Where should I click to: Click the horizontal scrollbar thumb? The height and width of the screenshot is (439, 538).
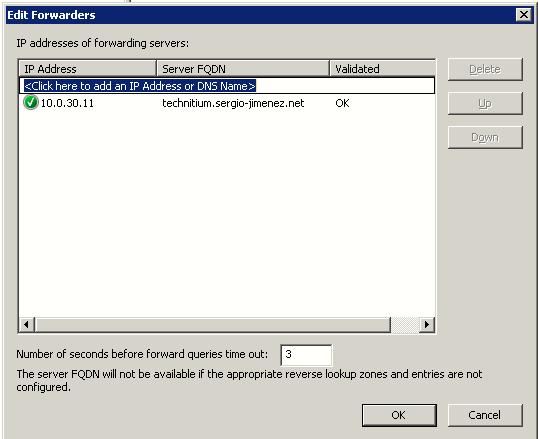pyautogui.click(x=213, y=324)
